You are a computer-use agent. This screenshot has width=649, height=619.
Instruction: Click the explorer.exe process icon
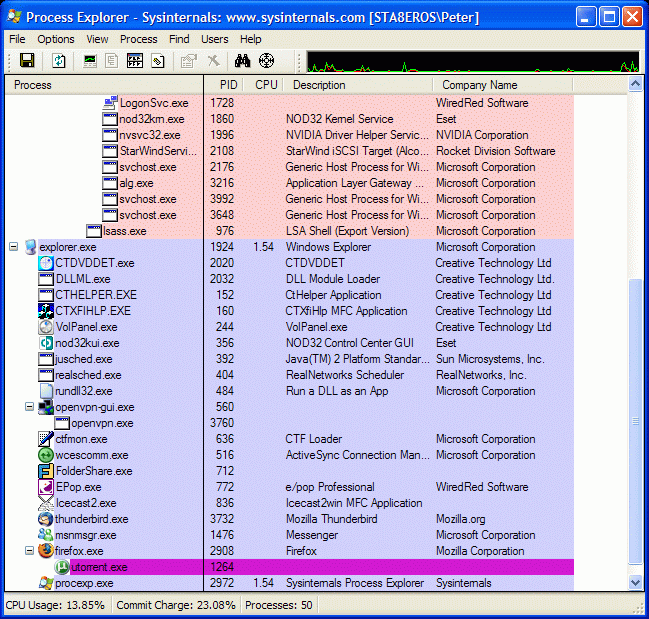click(31, 247)
